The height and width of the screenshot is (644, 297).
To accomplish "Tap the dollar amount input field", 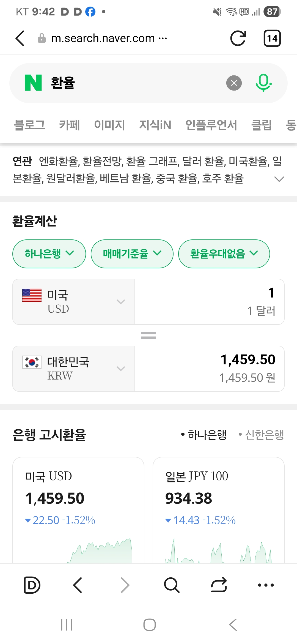I will pyautogui.click(x=209, y=302).
